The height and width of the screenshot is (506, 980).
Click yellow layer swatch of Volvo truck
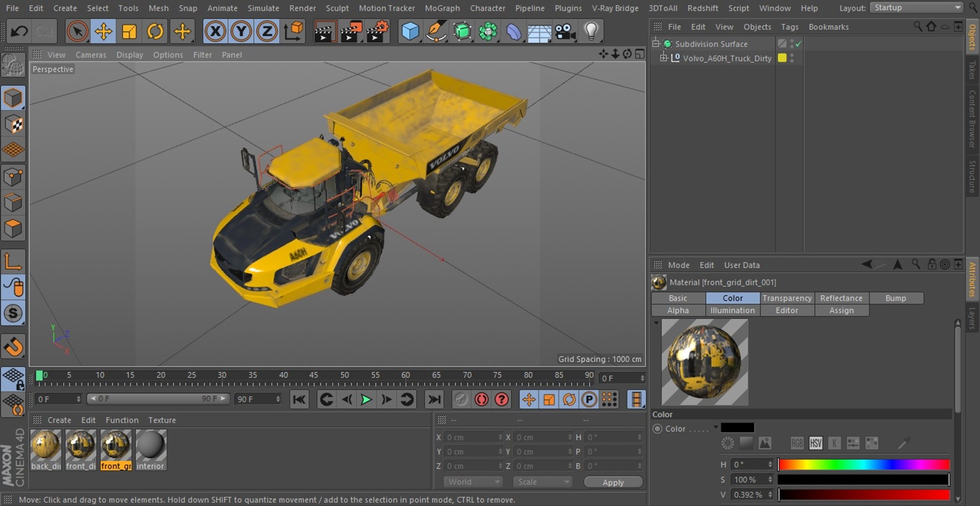pos(782,58)
